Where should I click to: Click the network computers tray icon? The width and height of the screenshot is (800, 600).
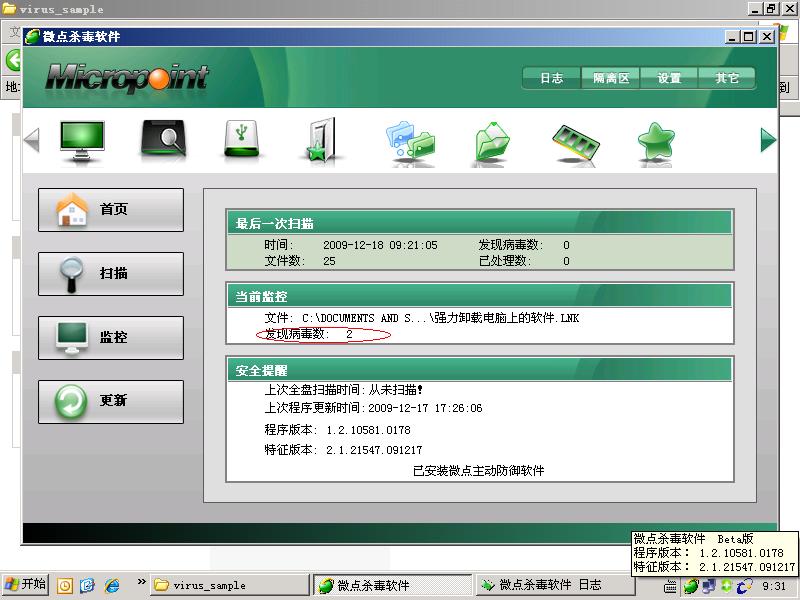[709, 586]
